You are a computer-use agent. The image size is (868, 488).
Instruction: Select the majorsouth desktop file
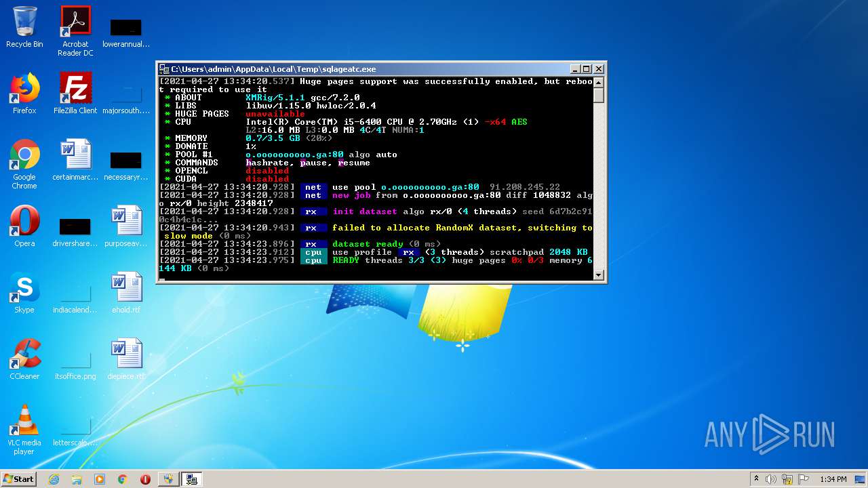tap(126, 97)
